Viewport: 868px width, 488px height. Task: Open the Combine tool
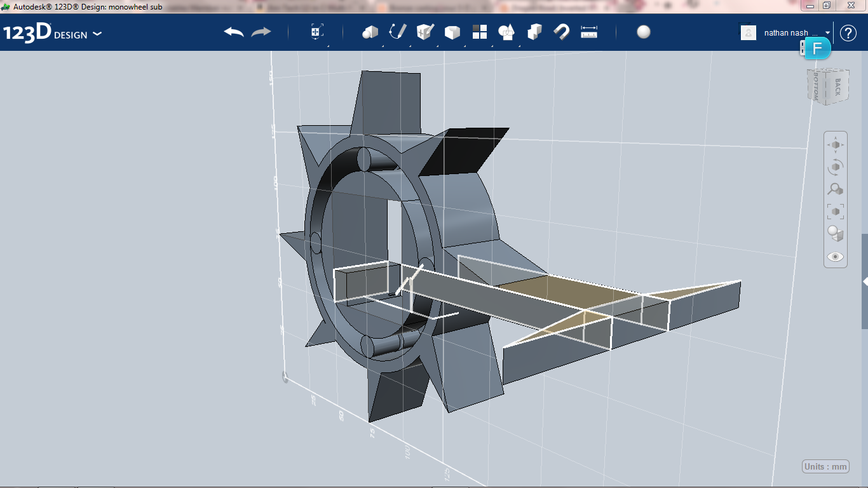pos(534,32)
